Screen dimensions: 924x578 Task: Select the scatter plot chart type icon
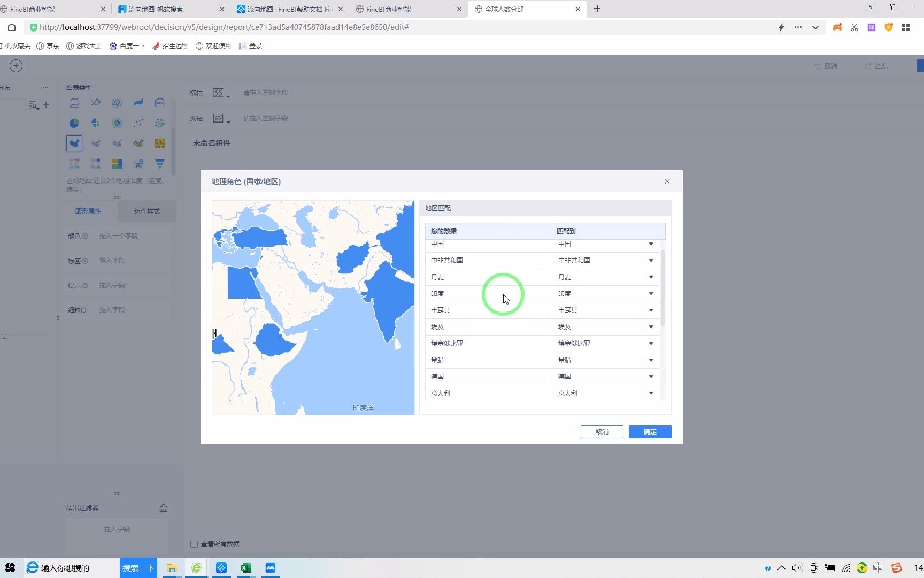click(x=138, y=123)
